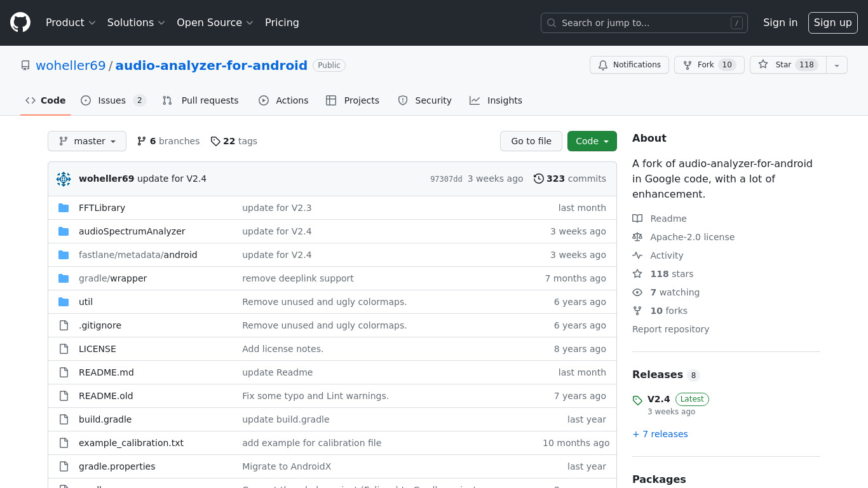This screenshot has width=868, height=488.
Task: Click the scale icon next to Apache-2.0 license
Action: 637,237
